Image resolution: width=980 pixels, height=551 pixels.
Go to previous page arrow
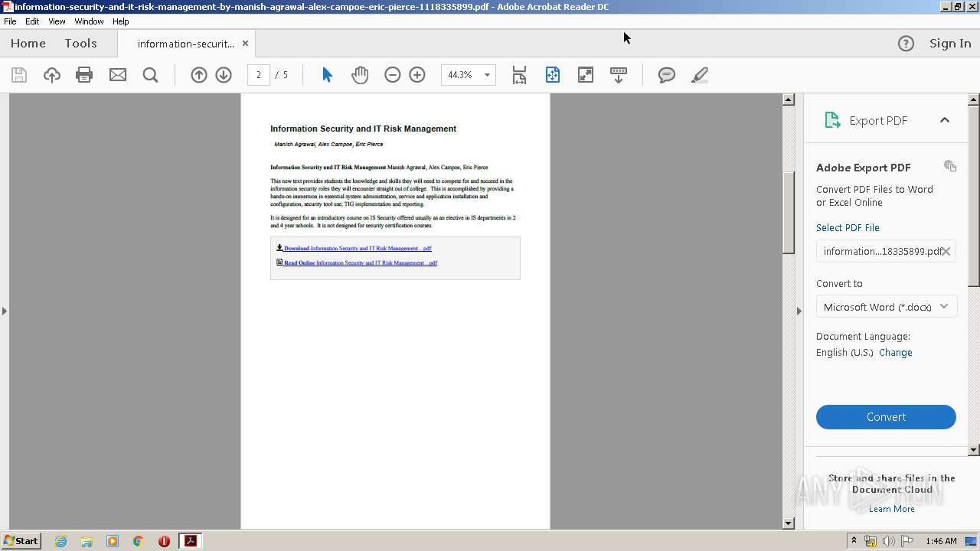tap(199, 75)
